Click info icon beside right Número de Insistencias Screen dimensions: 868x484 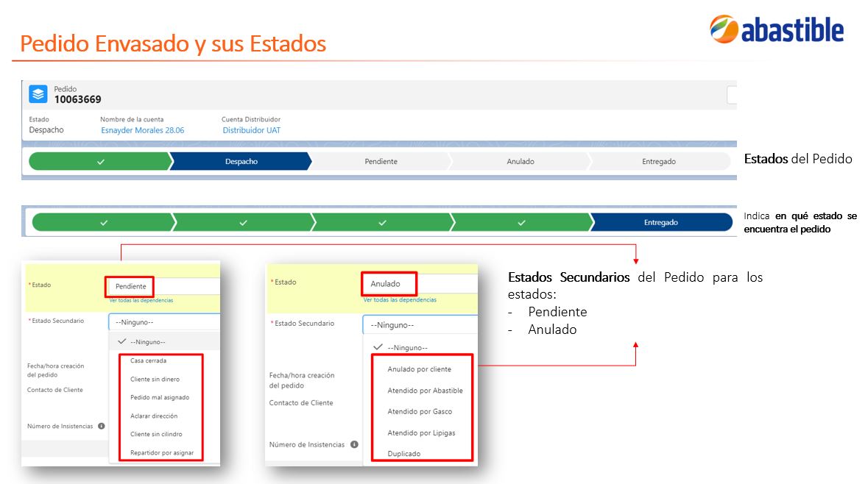354,444
